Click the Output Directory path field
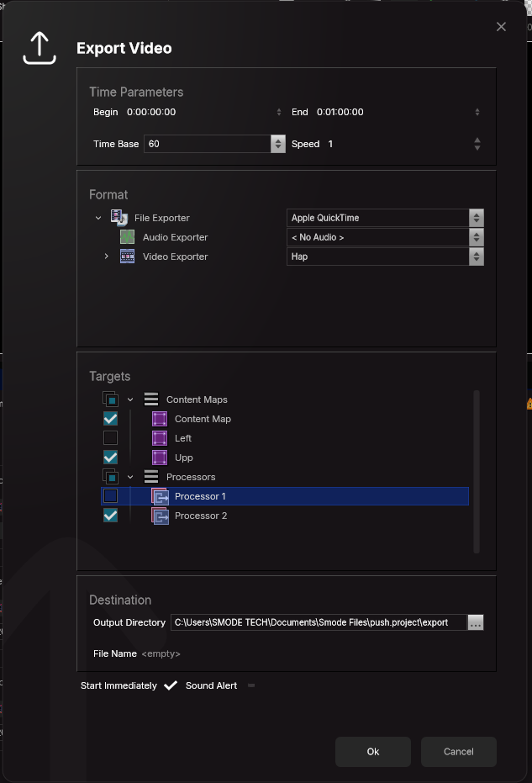Image resolution: width=532 pixels, height=783 pixels. 319,622
